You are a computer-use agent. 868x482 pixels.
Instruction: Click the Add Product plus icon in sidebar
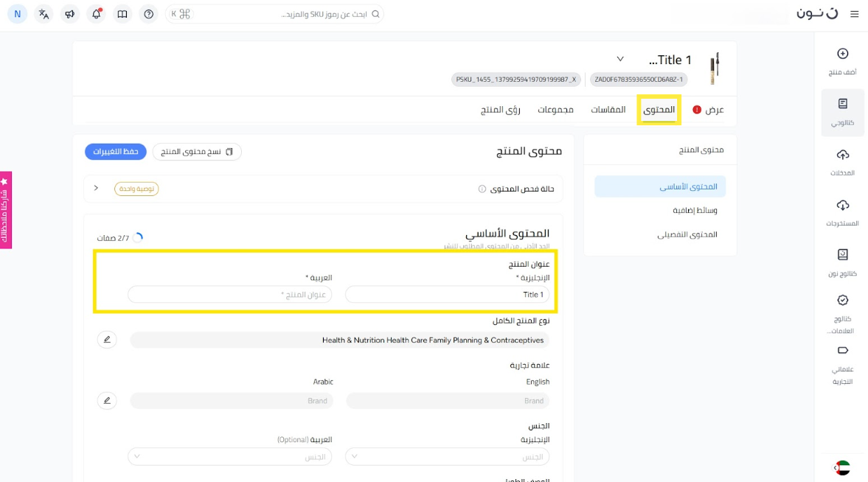pyautogui.click(x=843, y=54)
